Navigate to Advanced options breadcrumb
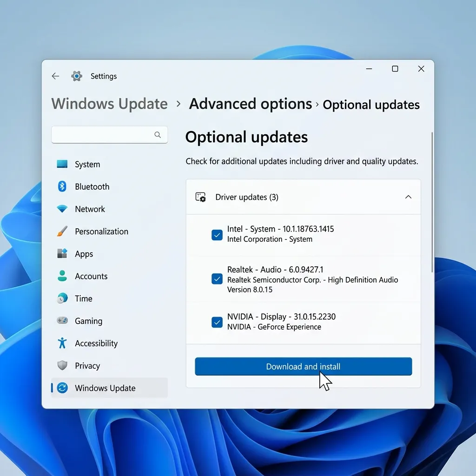476x476 pixels. (x=251, y=104)
